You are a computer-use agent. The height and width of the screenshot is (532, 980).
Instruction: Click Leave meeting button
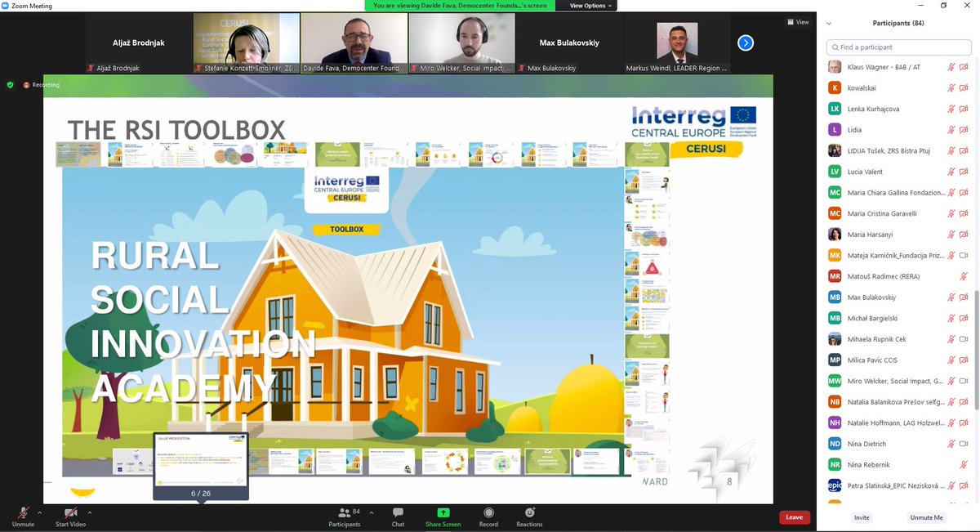coord(794,517)
